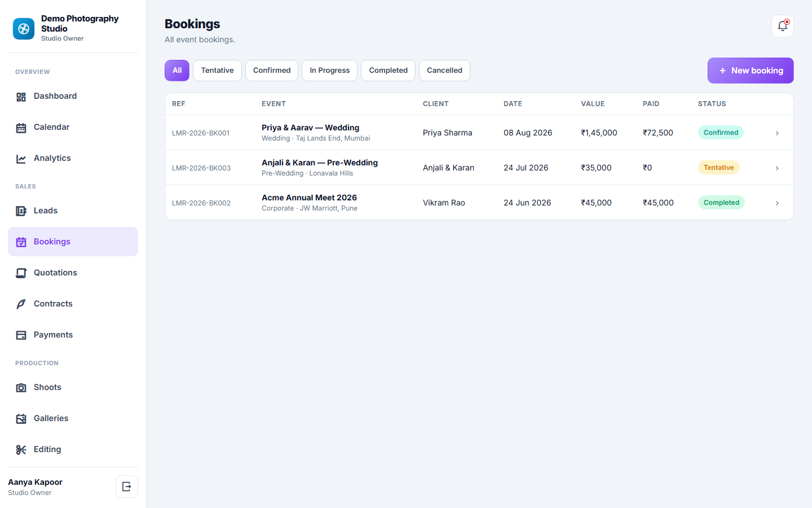Open the Shoots camera icon
The image size is (812, 508).
pos(21,388)
